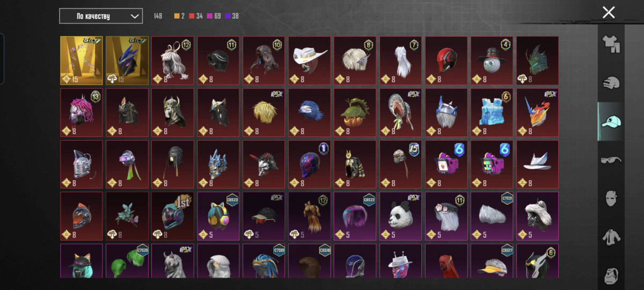
Task: Open the sunglasses category
Action: click(x=611, y=160)
